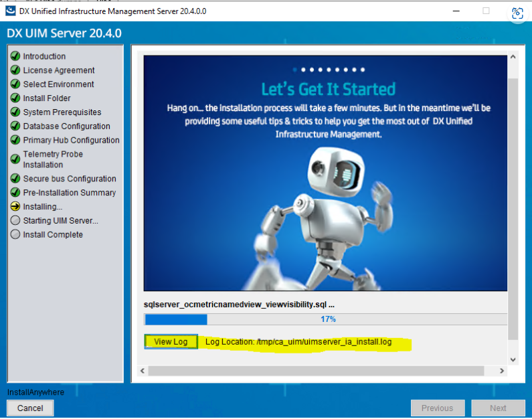The height and width of the screenshot is (419, 532).
Task: Click the yellow arrow icon beside Installing
Action: click(x=15, y=206)
